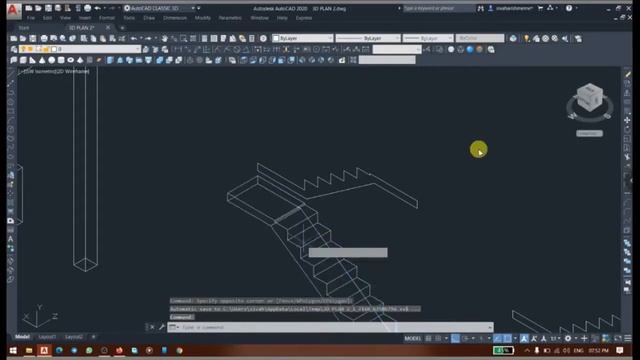The width and height of the screenshot is (640, 360).
Task: Click the Plot/Print icon in standard toolbar
Action: tap(44, 38)
